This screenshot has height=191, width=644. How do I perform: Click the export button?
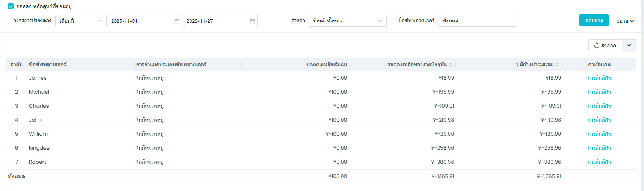pos(605,45)
